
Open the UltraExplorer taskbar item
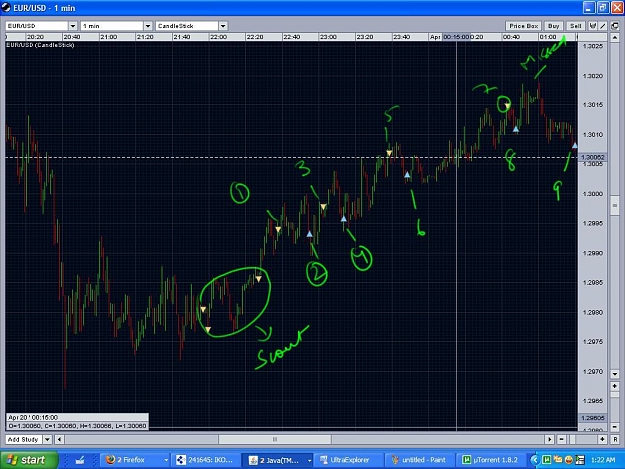pos(350,460)
